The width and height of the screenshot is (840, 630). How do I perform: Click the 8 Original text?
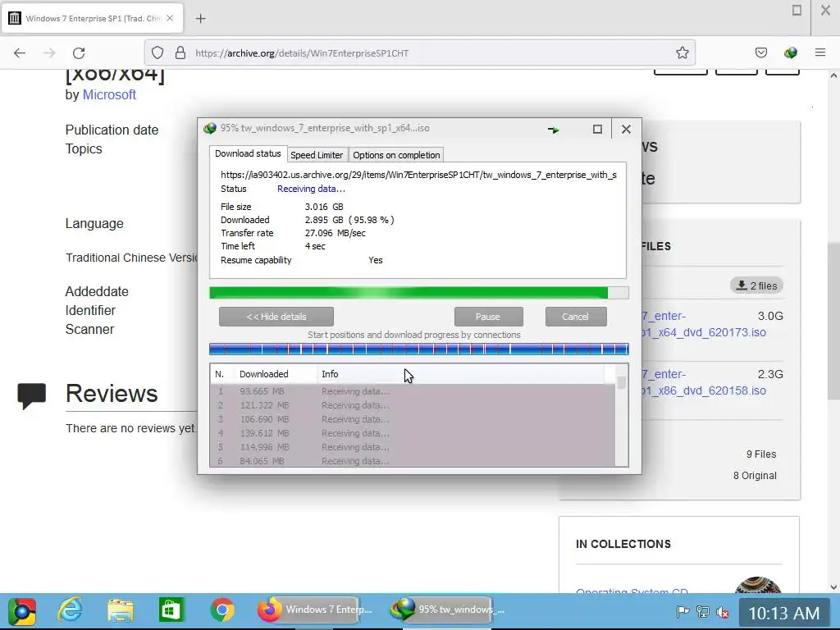point(755,475)
